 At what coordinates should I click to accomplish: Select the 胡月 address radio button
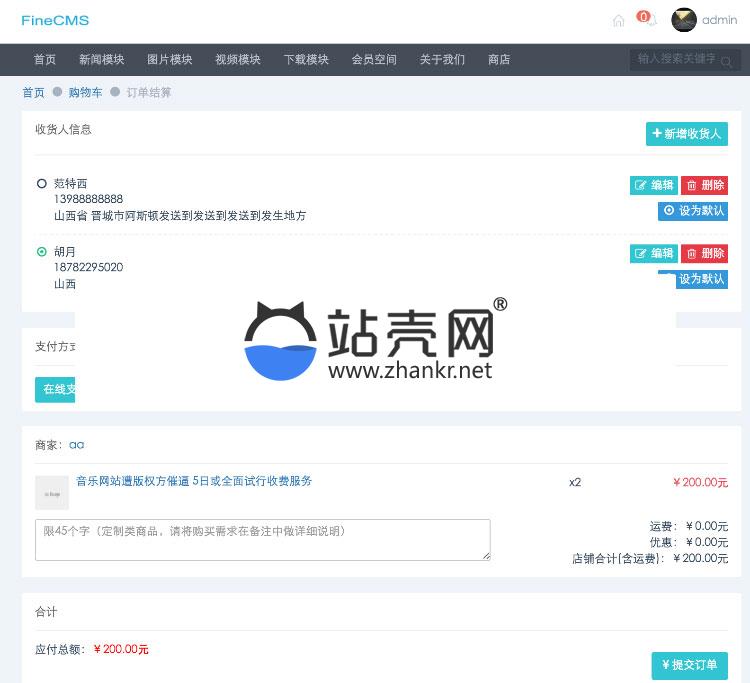(x=42, y=252)
